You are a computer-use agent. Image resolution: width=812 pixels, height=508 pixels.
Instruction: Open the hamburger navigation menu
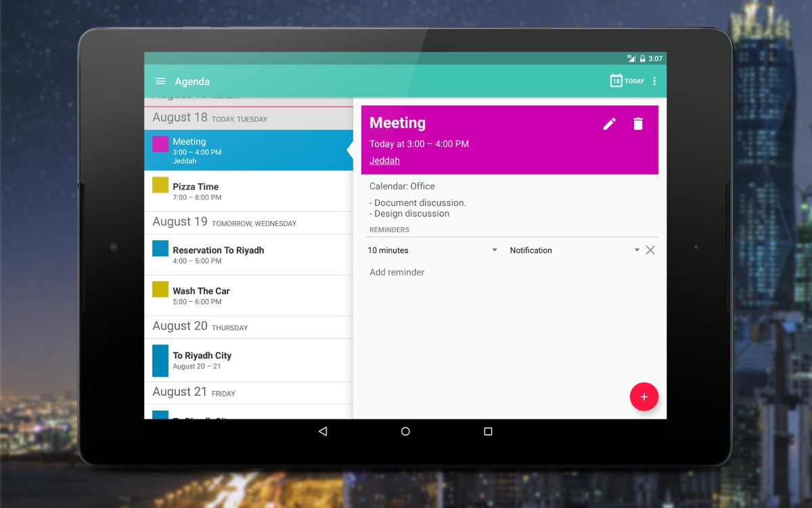click(x=160, y=81)
